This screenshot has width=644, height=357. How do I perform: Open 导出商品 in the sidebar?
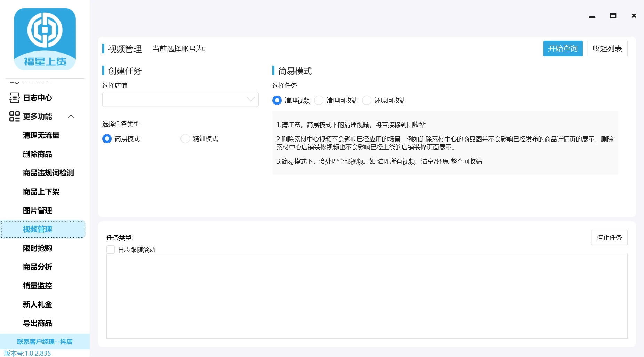pos(38,323)
